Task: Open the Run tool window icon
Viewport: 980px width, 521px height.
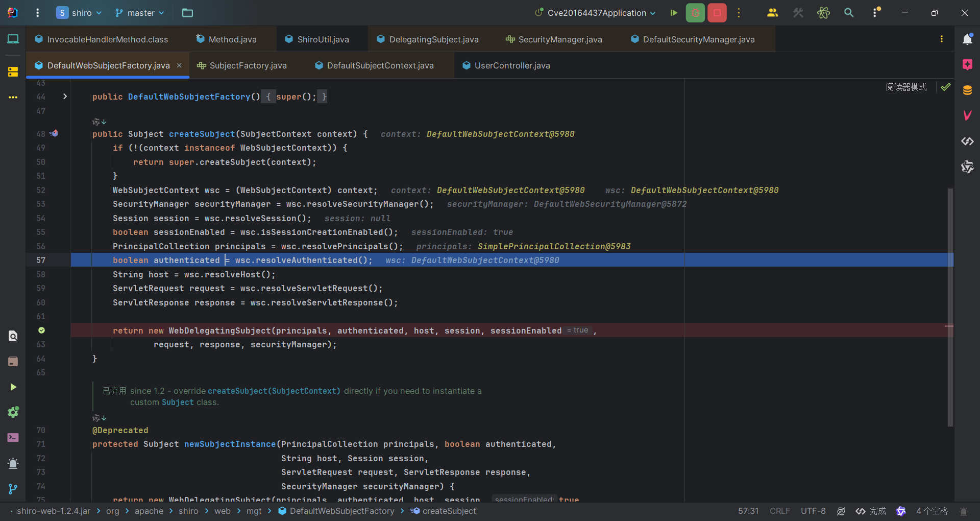Action: tap(13, 387)
